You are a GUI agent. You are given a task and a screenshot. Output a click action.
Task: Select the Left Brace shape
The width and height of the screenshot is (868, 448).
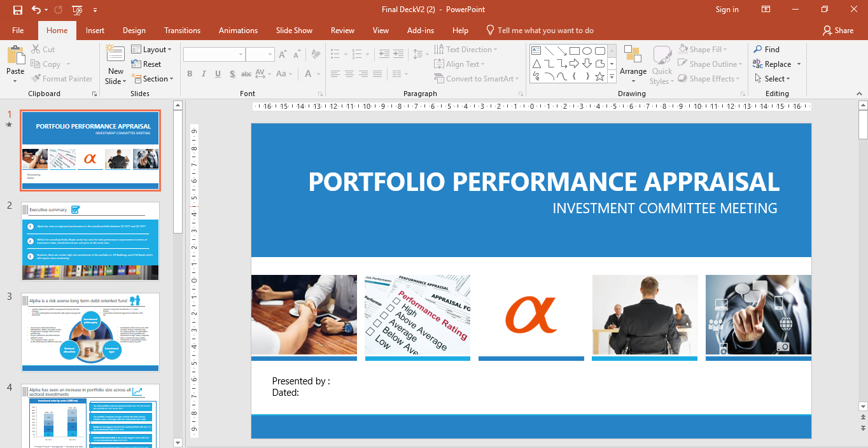point(575,77)
